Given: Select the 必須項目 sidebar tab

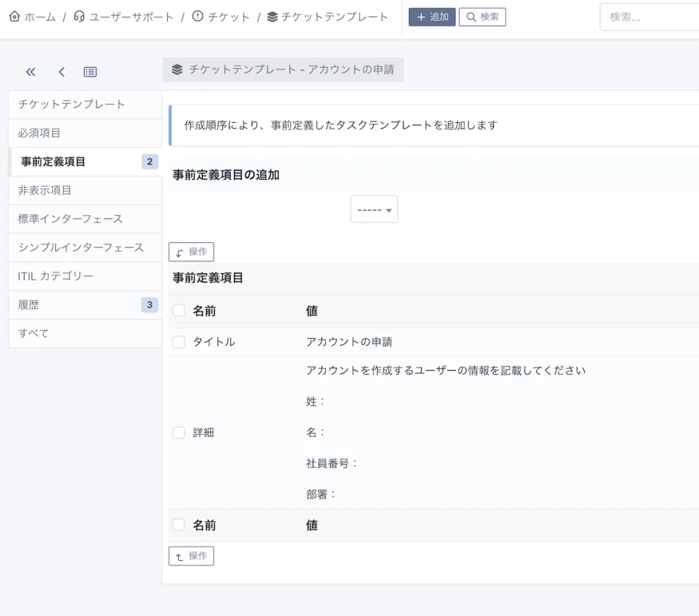Looking at the screenshot, I should 85,133.
